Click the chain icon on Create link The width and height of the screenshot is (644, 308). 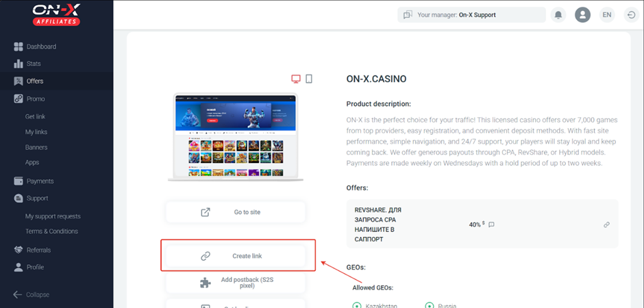tap(206, 256)
